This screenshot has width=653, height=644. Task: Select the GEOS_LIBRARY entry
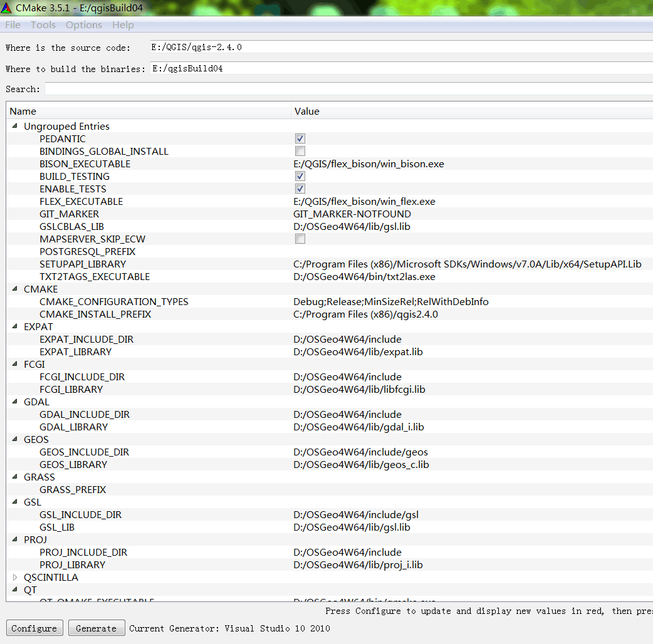click(73, 465)
